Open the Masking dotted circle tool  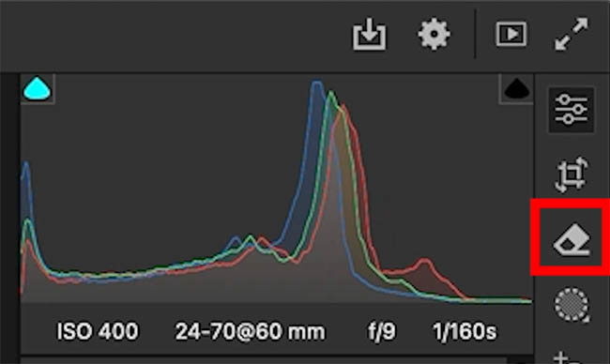572,305
